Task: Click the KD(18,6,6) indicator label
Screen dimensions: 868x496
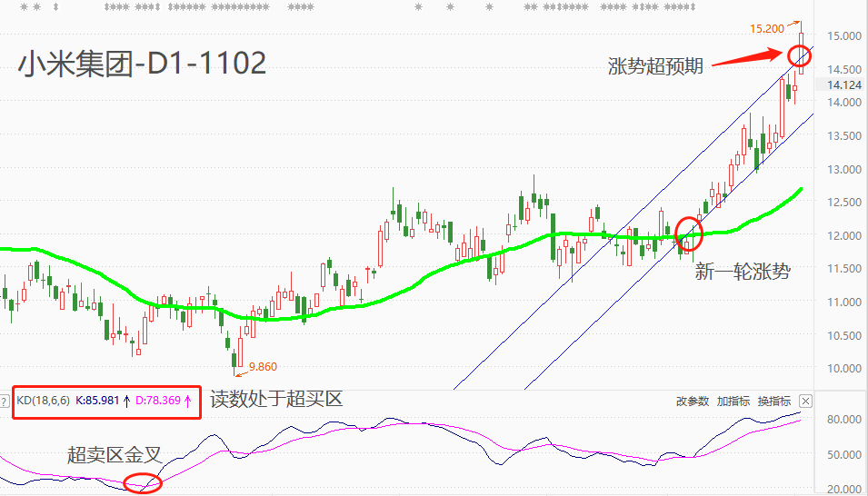Action: [x=44, y=401]
